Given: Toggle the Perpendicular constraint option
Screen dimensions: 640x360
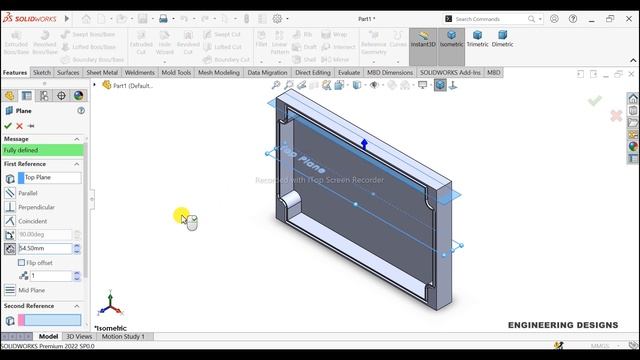Looking at the screenshot, I should 10,207.
